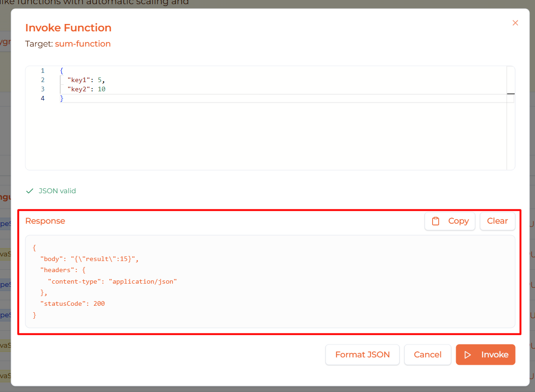Invoke the sum-function with current payload
This screenshot has height=392, width=535.
click(x=485, y=355)
